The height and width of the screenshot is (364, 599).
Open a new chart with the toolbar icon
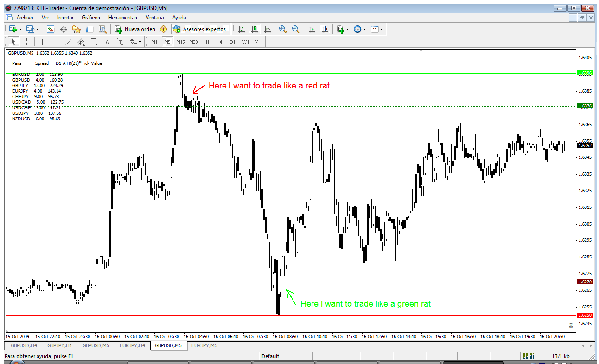pos(13,29)
